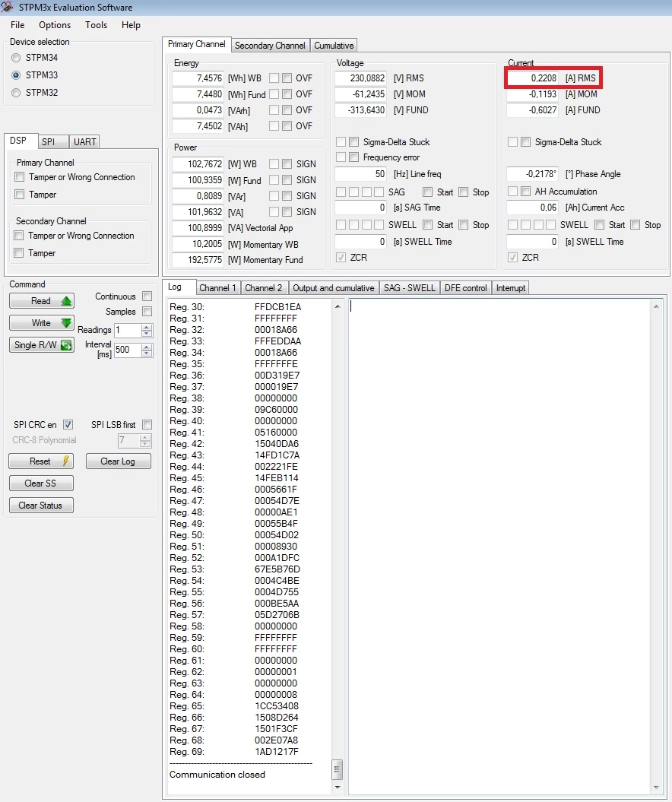Open the DFE control tab
Viewport: 672px width, 802px height.
pos(466,288)
